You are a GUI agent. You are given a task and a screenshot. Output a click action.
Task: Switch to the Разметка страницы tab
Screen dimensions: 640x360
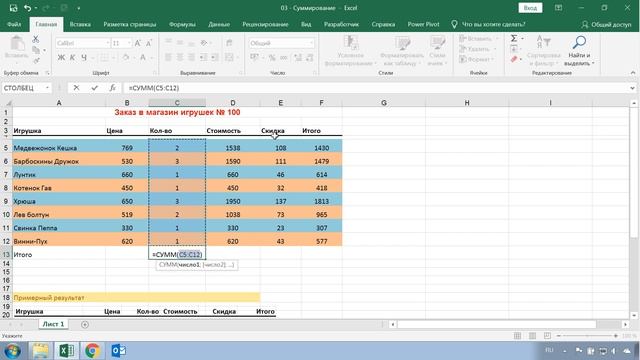(x=130, y=24)
